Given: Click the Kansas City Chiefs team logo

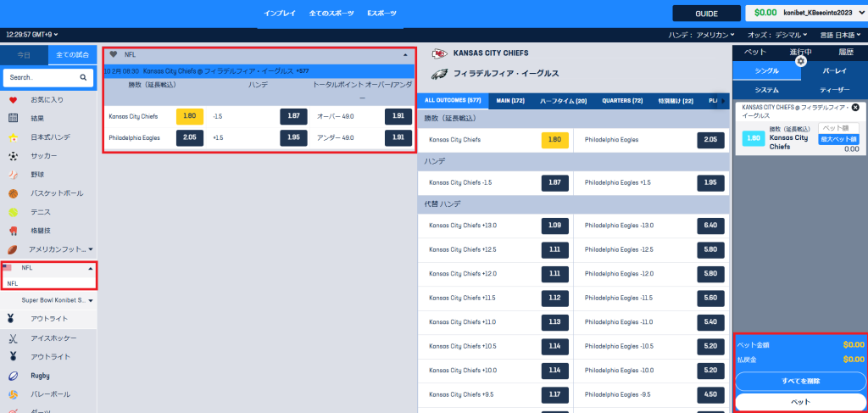Looking at the screenshot, I should coord(440,53).
